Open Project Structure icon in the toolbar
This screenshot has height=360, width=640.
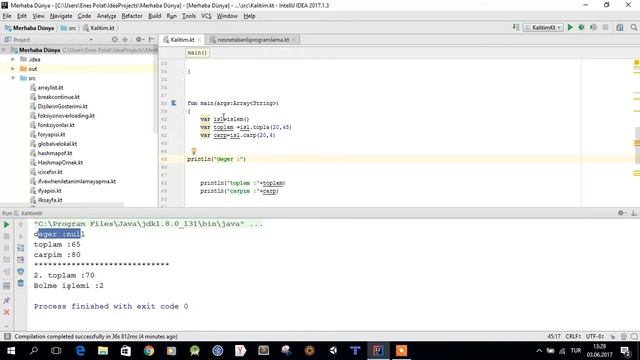(620, 27)
